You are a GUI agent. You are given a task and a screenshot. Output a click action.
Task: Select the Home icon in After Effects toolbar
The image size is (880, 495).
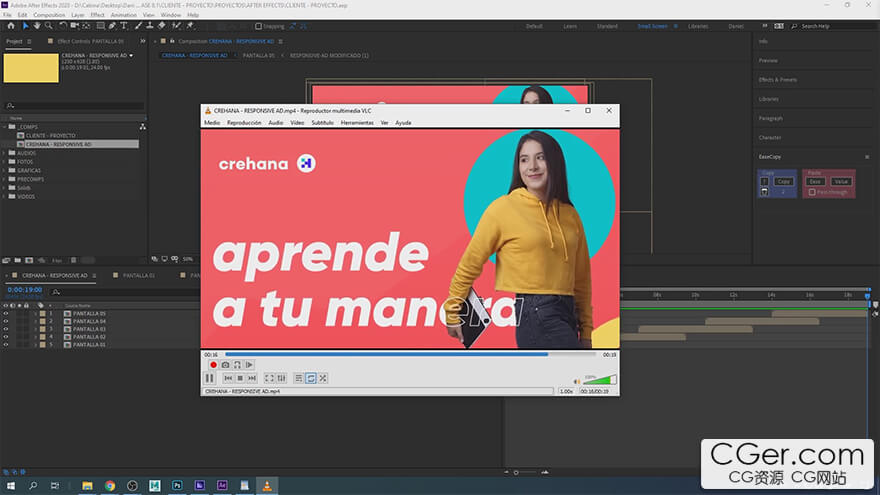click(11, 26)
